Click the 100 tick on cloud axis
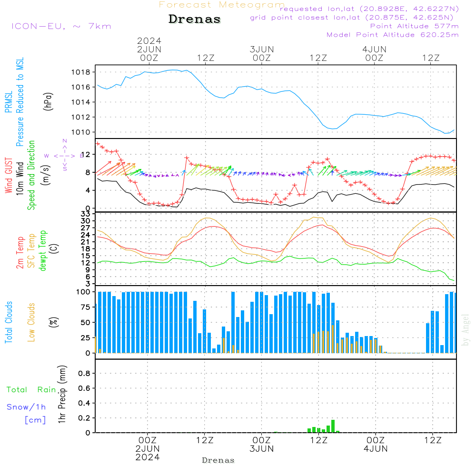This screenshot has height=476, width=476. coord(83,292)
